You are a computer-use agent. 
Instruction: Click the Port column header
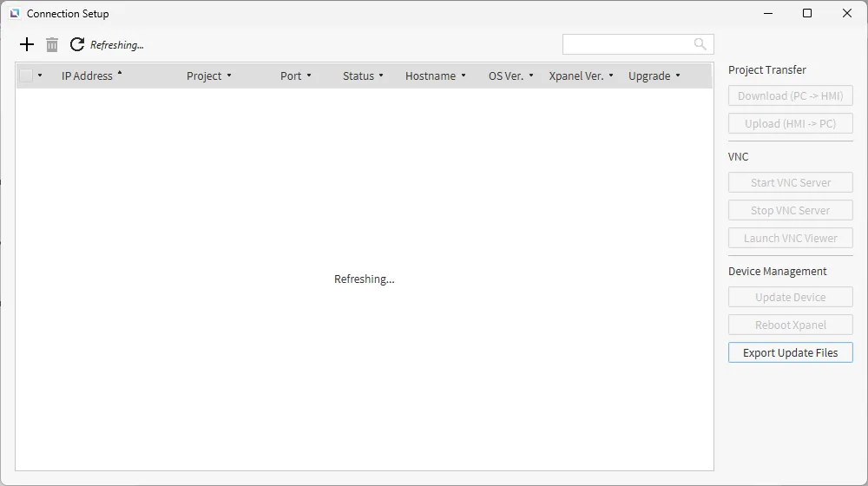tap(291, 76)
